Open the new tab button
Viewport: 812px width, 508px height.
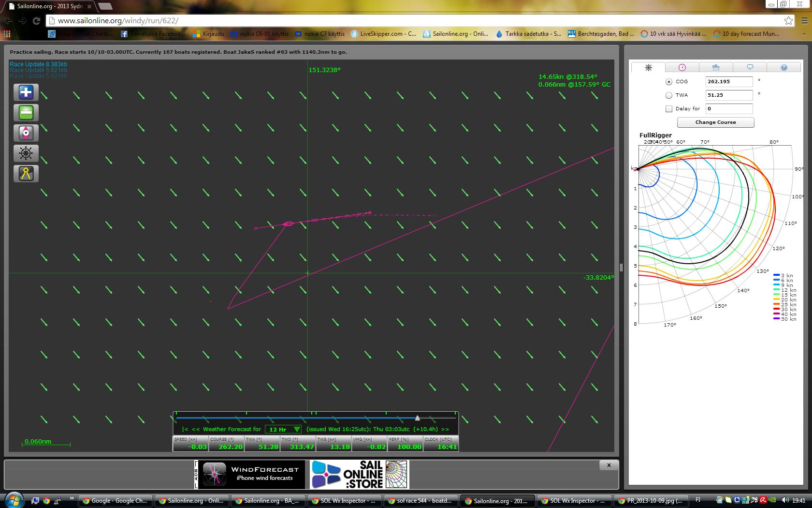tap(105, 6)
